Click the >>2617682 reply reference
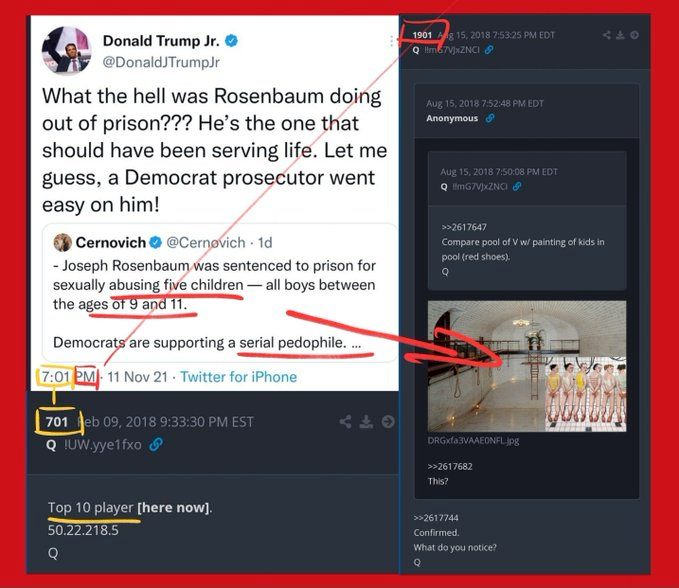Viewport: 679px width, 588px height. pos(450,466)
